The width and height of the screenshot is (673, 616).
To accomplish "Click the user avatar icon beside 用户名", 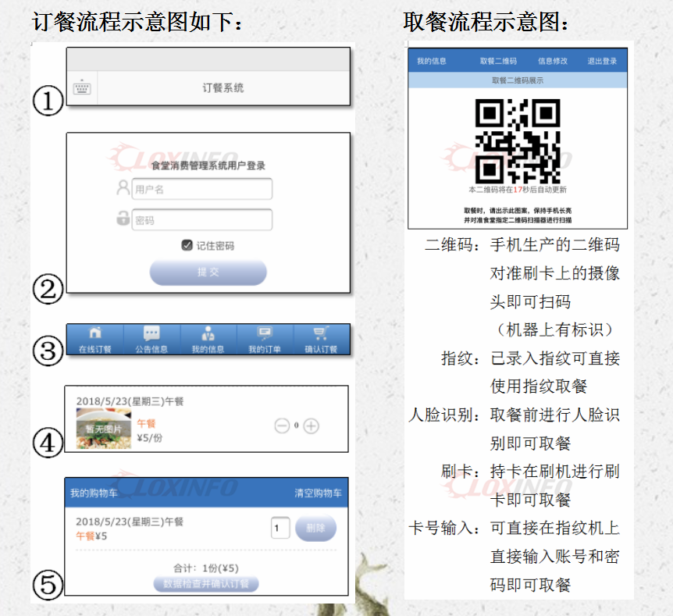I will [123, 187].
